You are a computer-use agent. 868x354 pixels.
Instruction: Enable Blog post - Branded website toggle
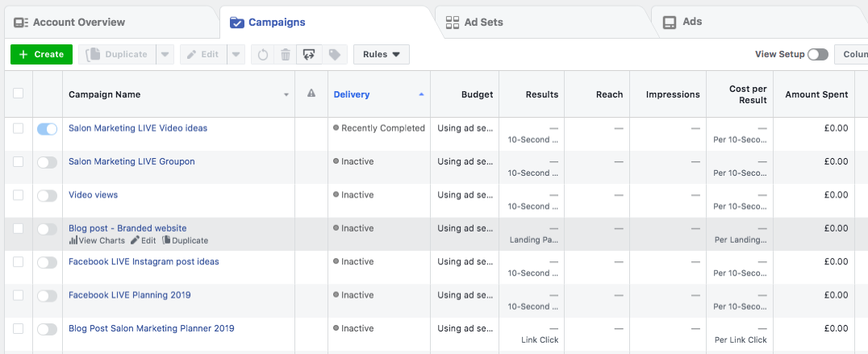pos(47,229)
